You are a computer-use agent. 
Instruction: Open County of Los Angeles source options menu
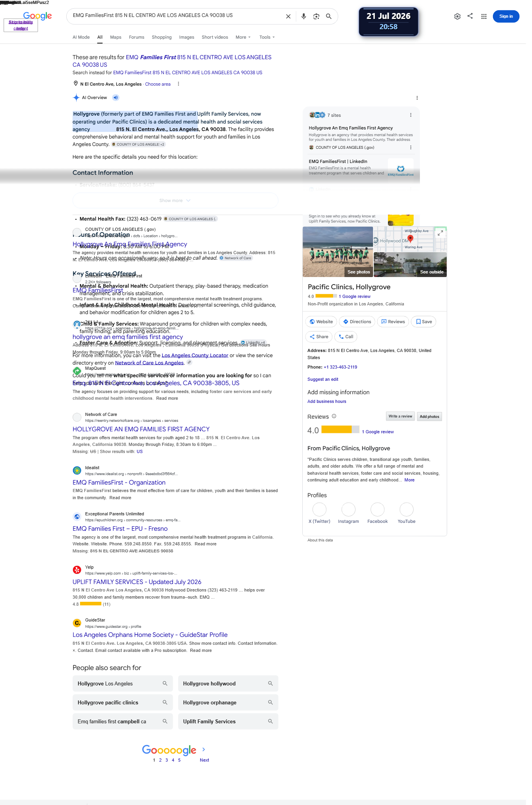click(x=410, y=148)
